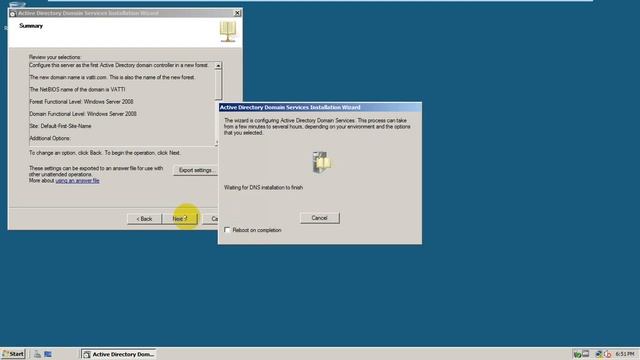Click the wizard title bar icon
640x360 pixels.
click(13, 13)
